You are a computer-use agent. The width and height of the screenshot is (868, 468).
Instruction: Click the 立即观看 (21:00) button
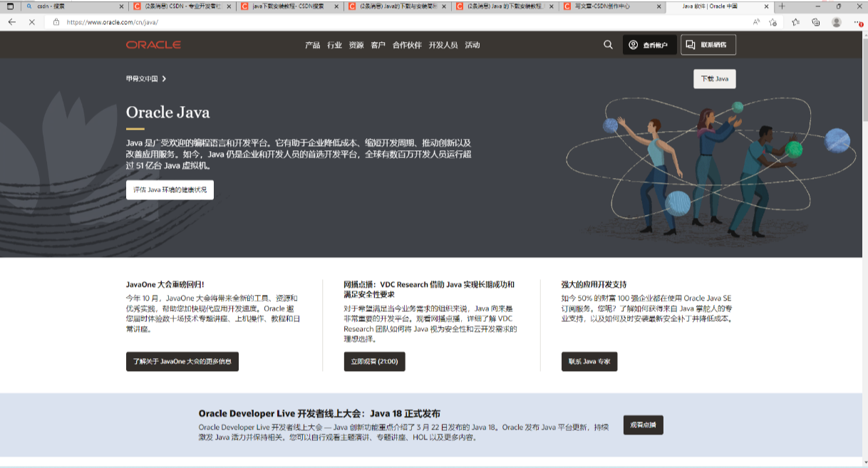coord(374,361)
